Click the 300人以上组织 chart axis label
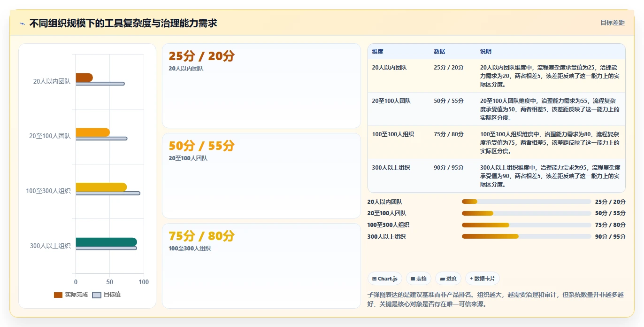 [x=50, y=246]
